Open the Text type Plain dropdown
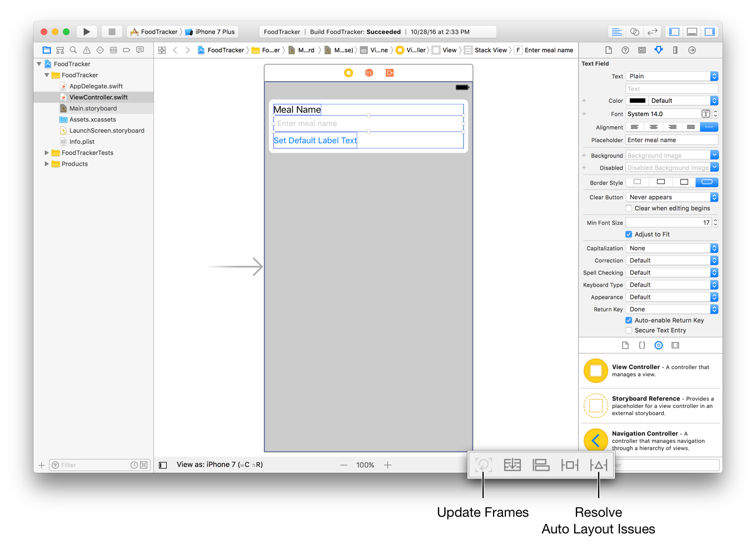756x544 pixels. click(672, 76)
